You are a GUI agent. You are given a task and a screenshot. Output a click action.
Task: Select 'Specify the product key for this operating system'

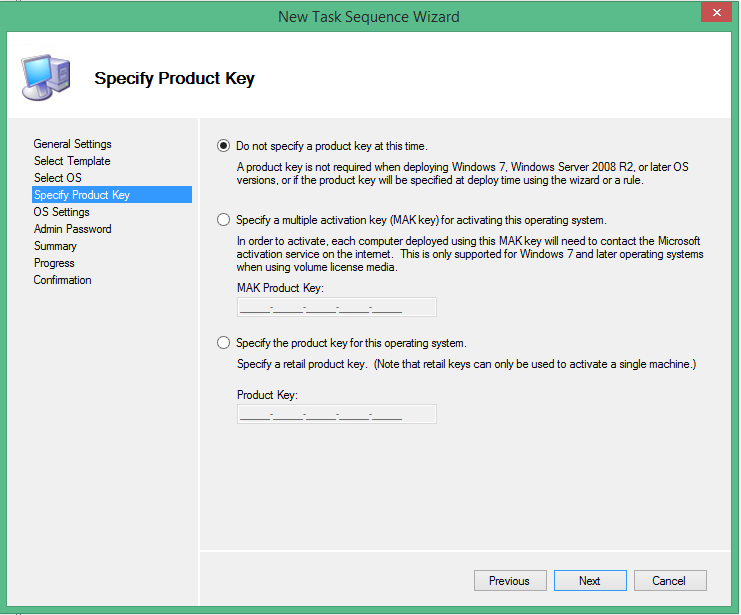pos(223,343)
